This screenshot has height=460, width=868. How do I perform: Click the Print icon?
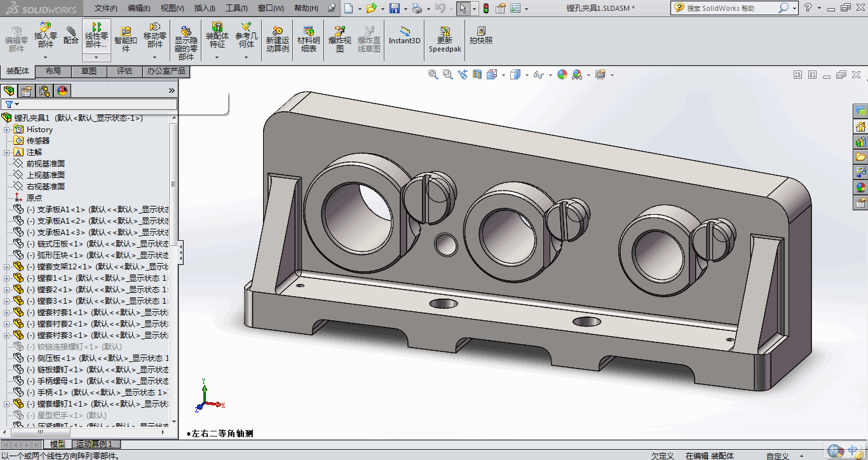(417, 8)
